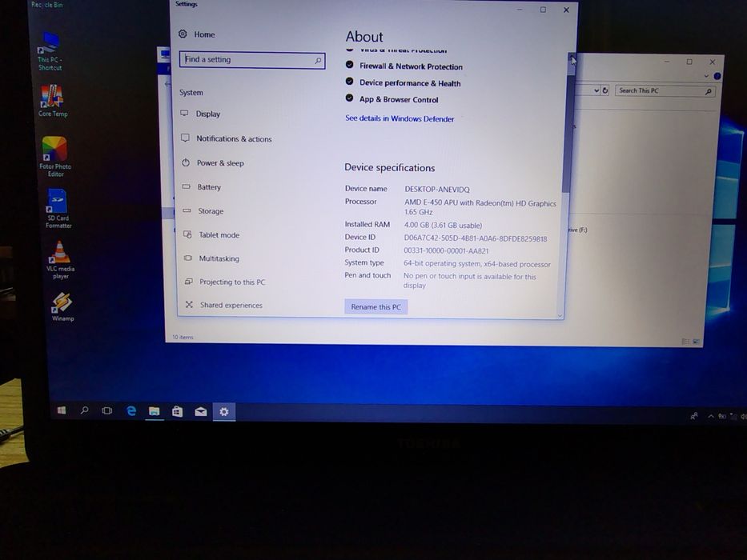The height and width of the screenshot is (560, 747).
Task: Click the Settings scrollbar up arrow
Action: pyautogui.click(x=571, y=57)
